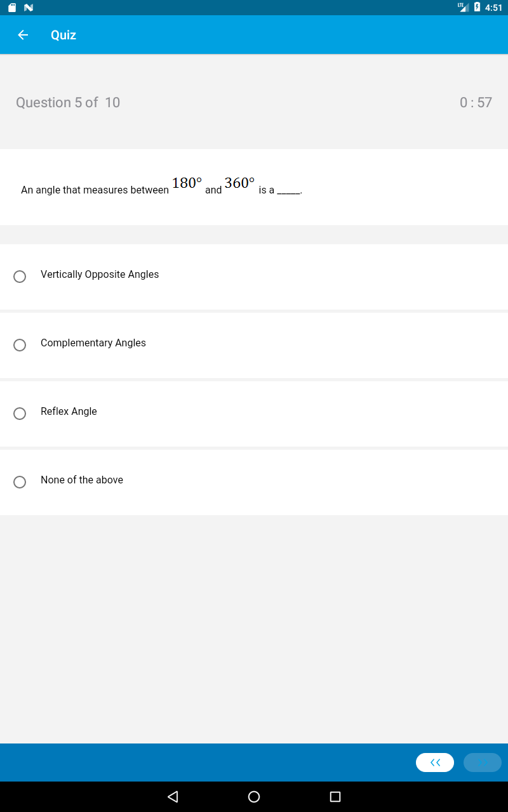Select the Complementary Angles radio button
Screen dimensions: 508x812
(20, 345)
